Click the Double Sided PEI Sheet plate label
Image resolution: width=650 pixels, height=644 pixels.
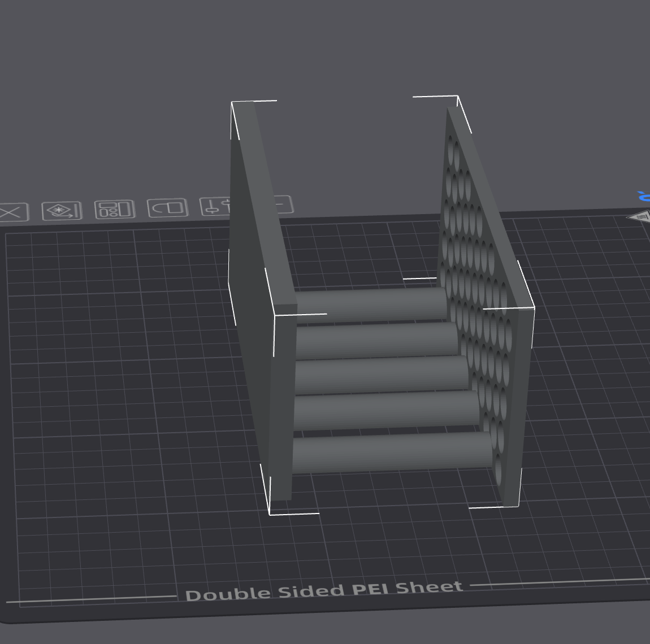coord(325,591)
